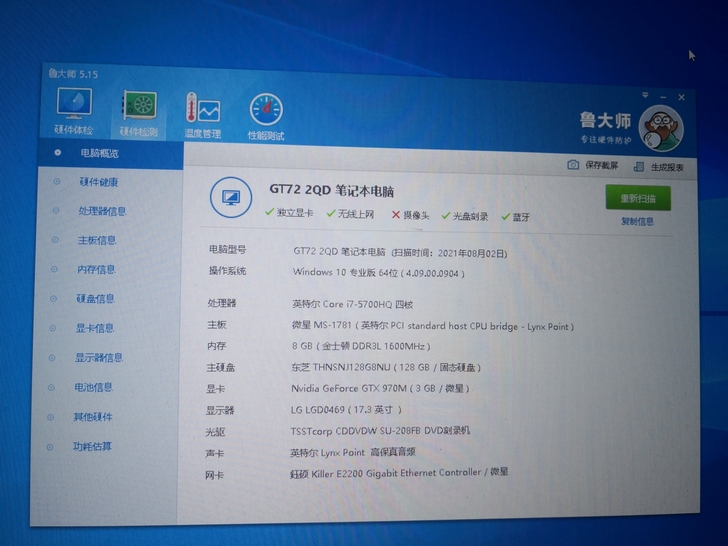
Task: Open 处理器信息 in the sidebar
Action: (102, 211)
